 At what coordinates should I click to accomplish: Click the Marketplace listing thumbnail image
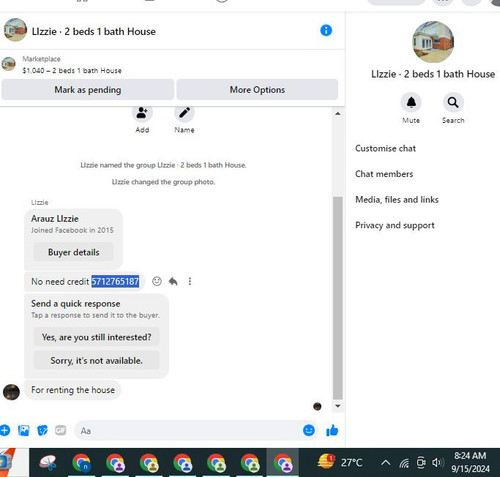(9, 64)
